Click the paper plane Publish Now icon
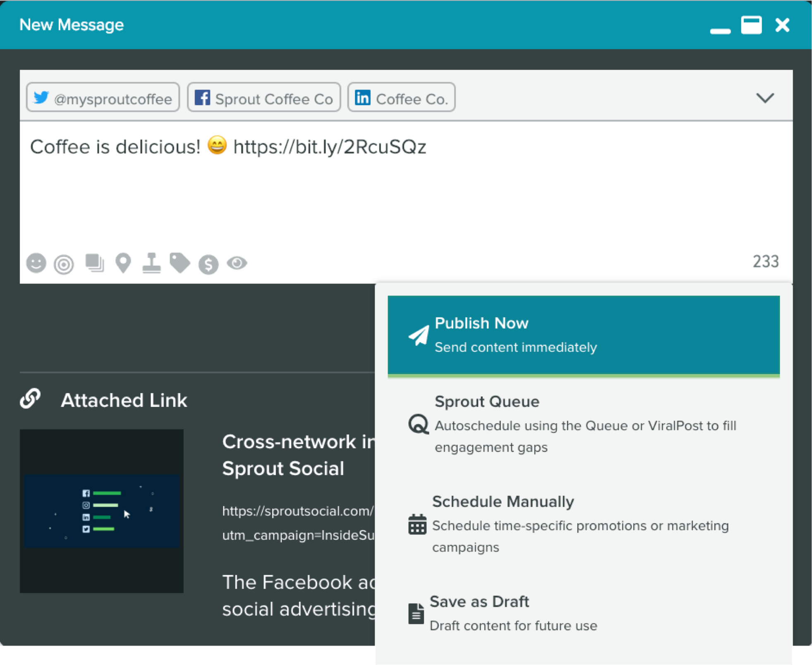Viewport: 812px width, 665px height. click(x=419, y=335)
